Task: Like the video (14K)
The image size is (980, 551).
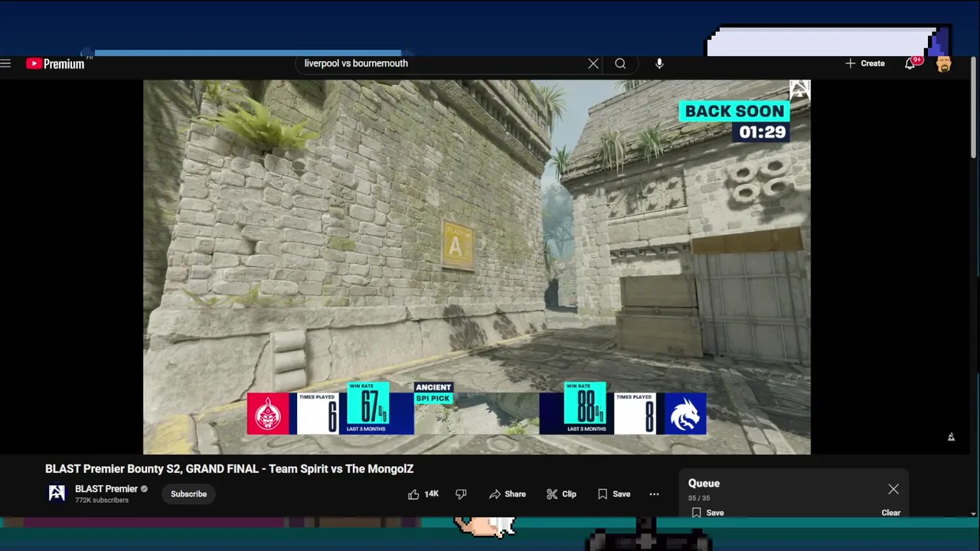Action: click(423, 494)
